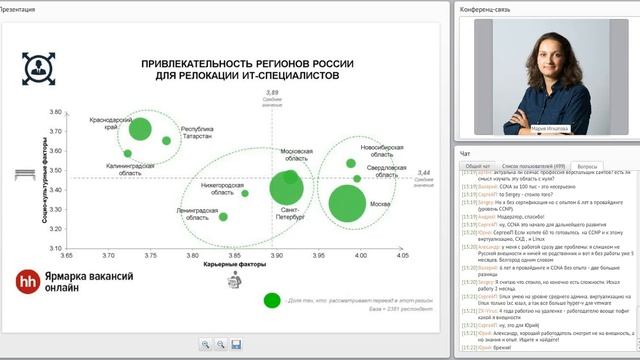Switch to the Вопросы tab

click(587, 166)
